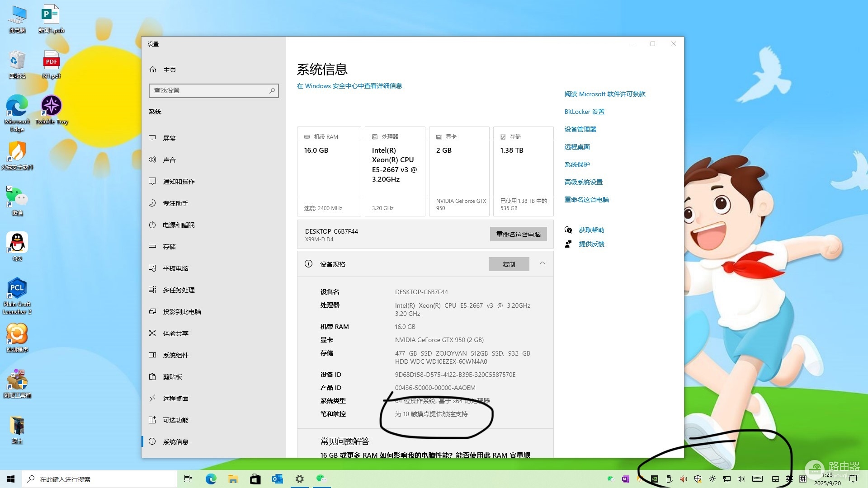Click the 多任务处理 sidebar icon
Image resolution: width=868 pixels, height=488 pixels.
[152, 290]
